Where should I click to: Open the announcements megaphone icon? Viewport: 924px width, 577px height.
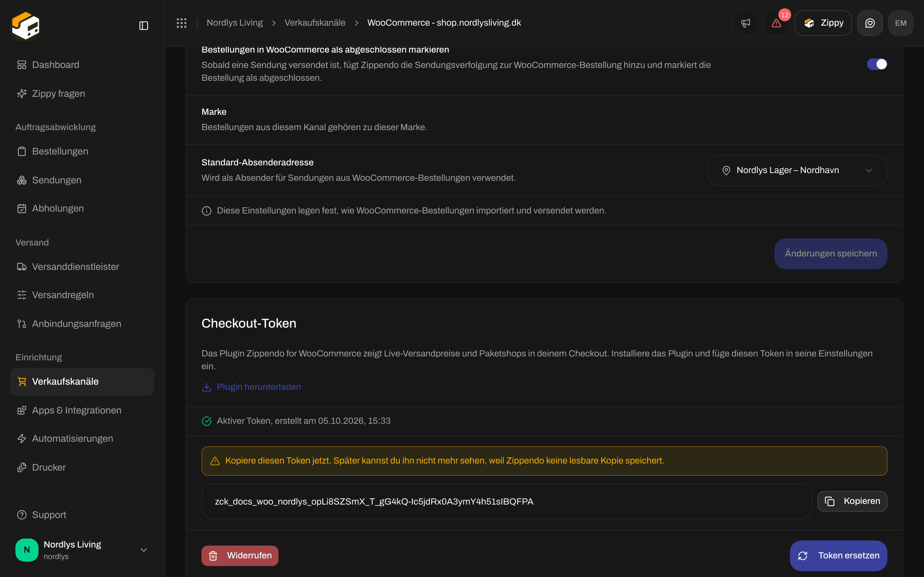[745, 23]
